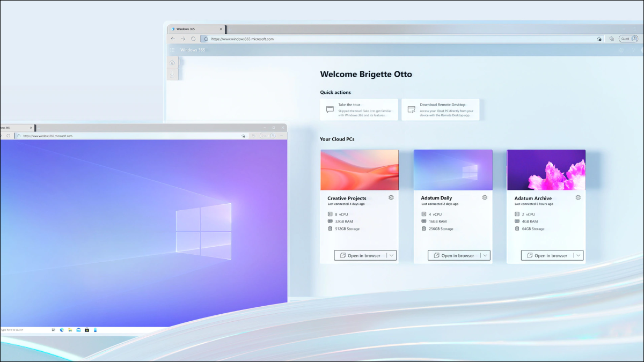644x362 pixels.
Task: Click the Creative Projects wallpaper thumbnail
Action: 360,170
